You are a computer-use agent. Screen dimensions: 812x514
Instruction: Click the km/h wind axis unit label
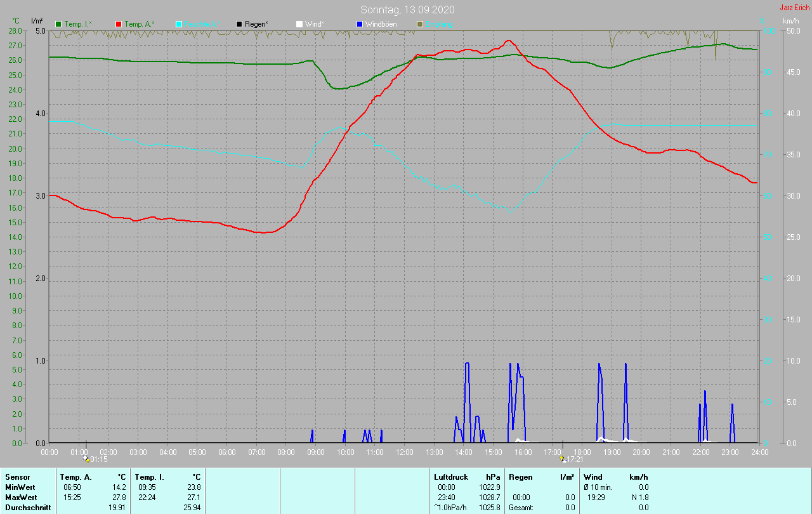[790, 21]
